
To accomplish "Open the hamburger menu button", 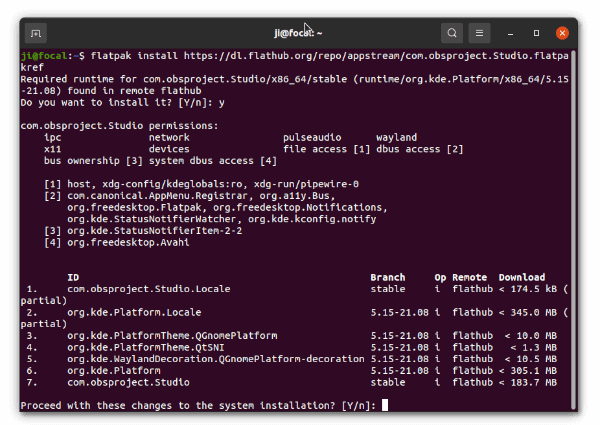I will (x=479, y=33).
